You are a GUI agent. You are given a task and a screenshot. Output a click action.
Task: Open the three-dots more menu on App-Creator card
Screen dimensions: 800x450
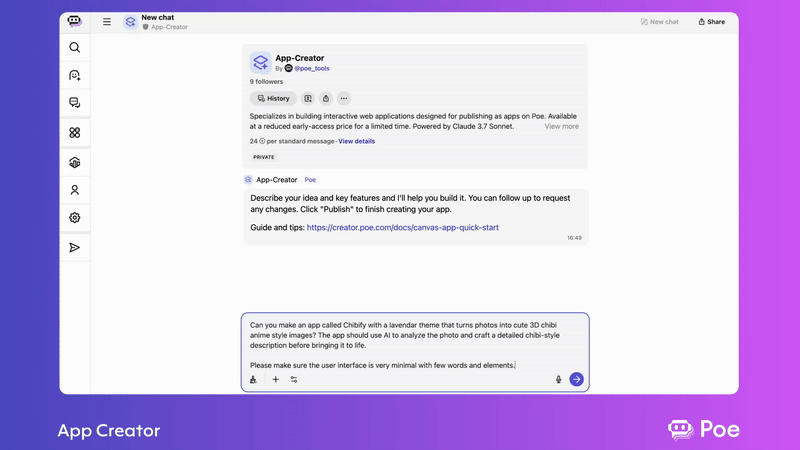tap(343, 99)
